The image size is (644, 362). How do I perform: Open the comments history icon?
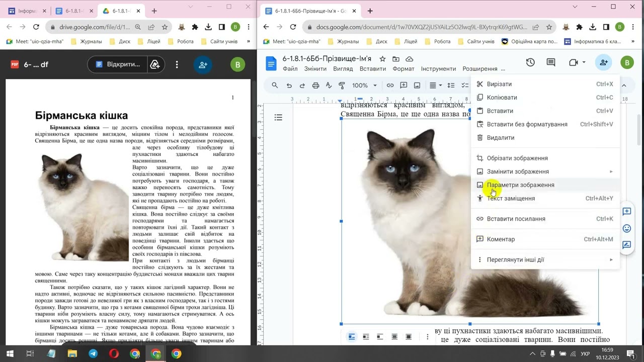(x=551, y=62)
